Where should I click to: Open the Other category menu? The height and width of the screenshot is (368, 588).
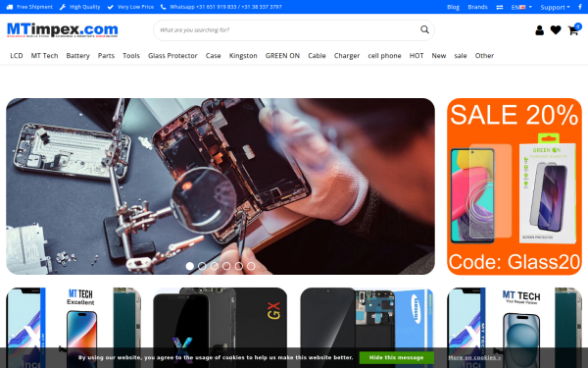click(x=484, y=56)
